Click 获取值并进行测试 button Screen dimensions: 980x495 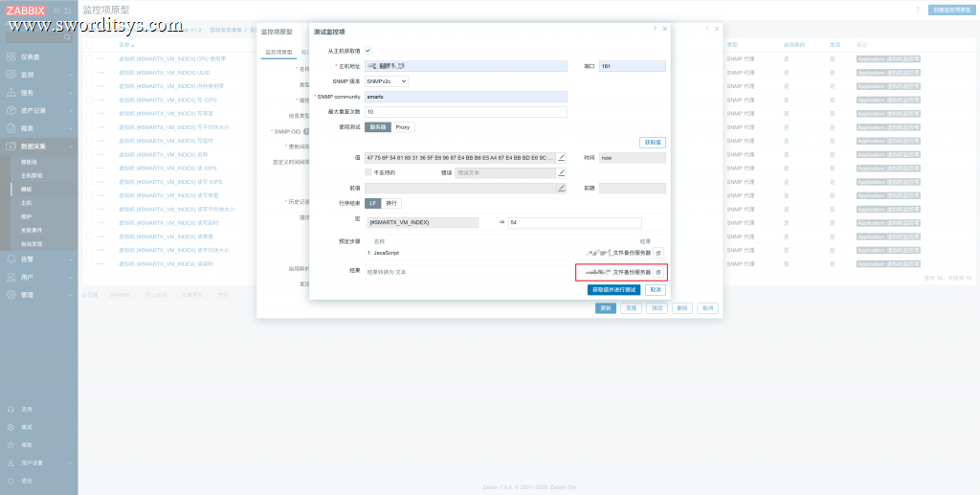(613, 290)
